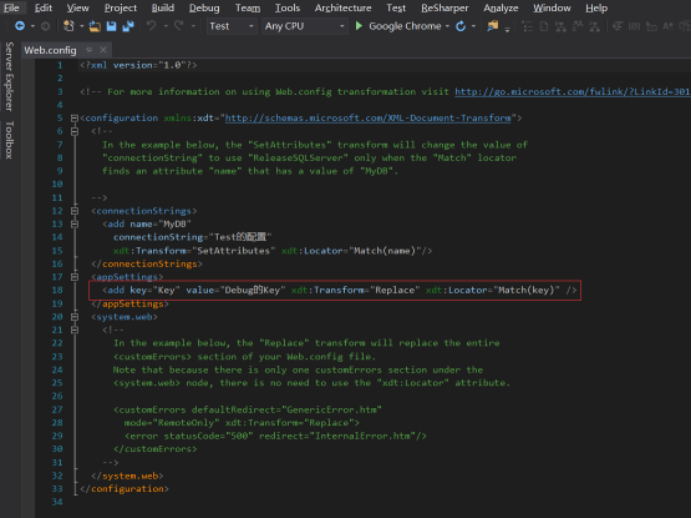Open the Architecture menu
This screenshot has width=692, height=518.
(343, 8)
